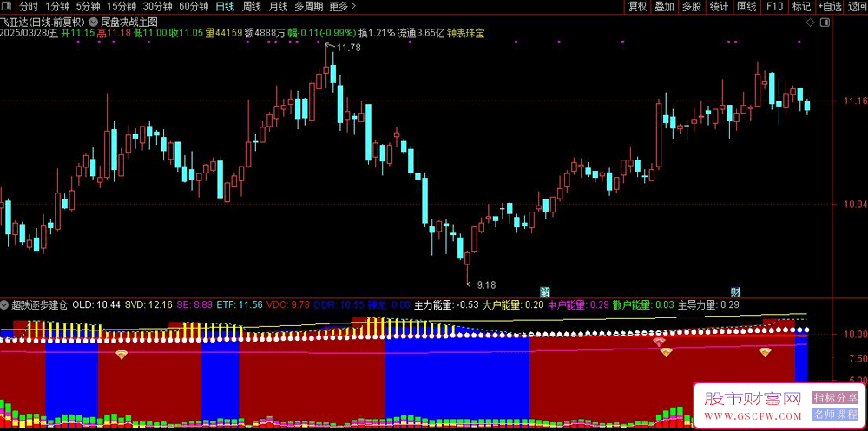
Task: Click the 额4888万 turnover value
Action: (x=265, y=33)
